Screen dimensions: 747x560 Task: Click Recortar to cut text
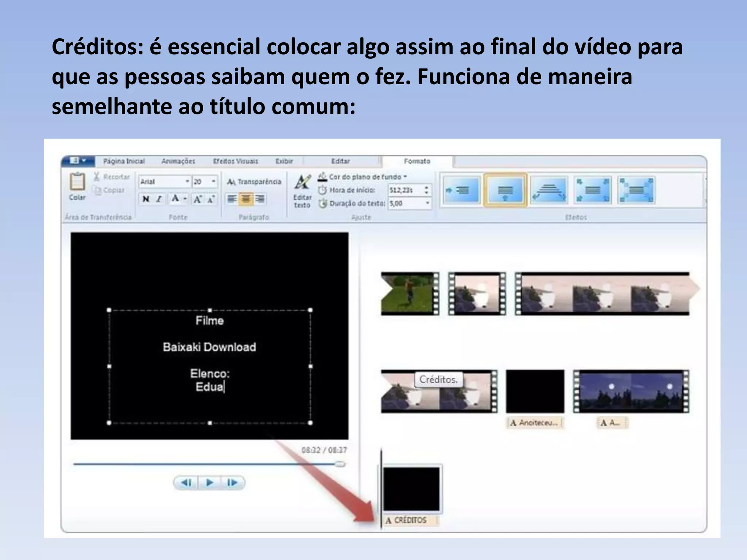pos(112,177)
